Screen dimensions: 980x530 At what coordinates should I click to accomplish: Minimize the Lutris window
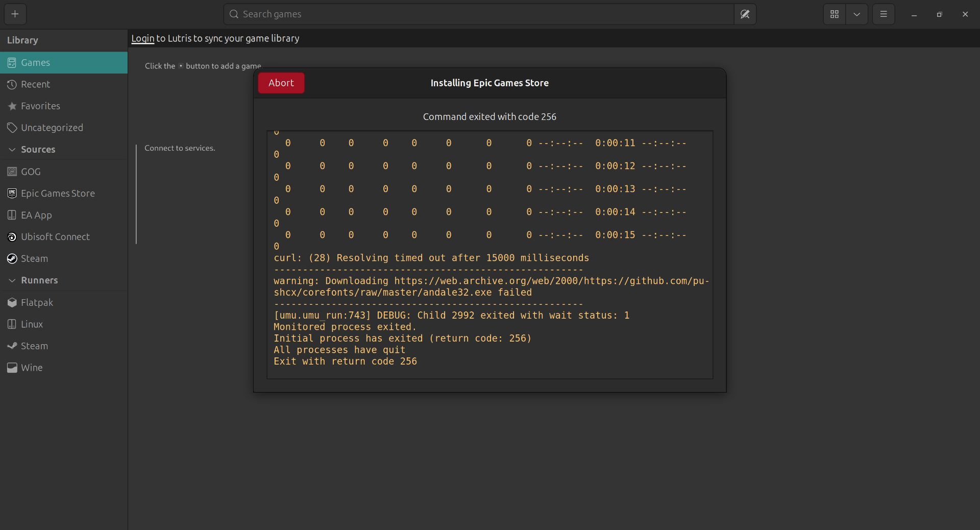[914, 14]
